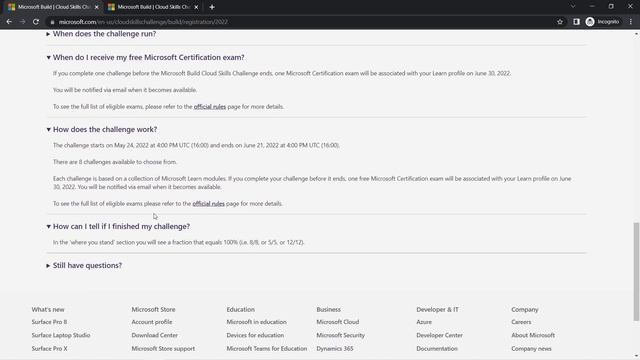
Task: Bookmark this page with the star icon
Action: click(x=560, y=22)
